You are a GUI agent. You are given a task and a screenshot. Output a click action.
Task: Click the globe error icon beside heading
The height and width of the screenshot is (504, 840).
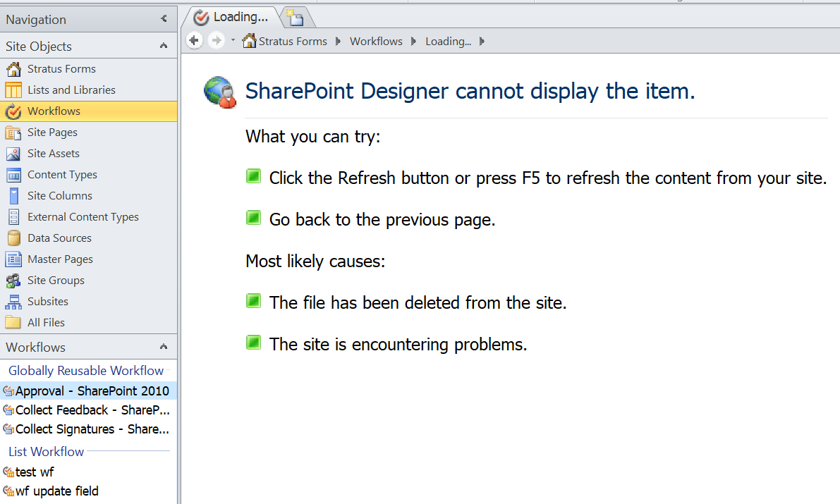click(x=220, y=92)
